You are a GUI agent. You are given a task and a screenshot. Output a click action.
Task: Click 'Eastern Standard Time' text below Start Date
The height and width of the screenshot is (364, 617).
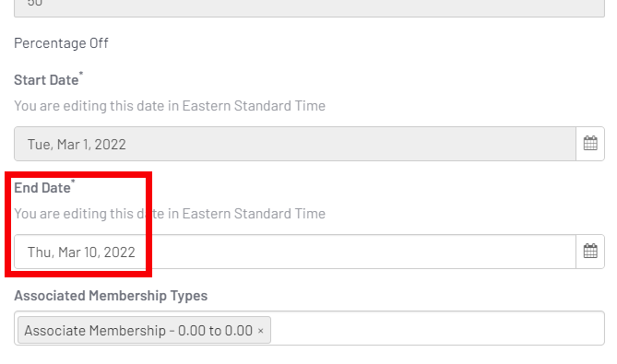[254, 106]
